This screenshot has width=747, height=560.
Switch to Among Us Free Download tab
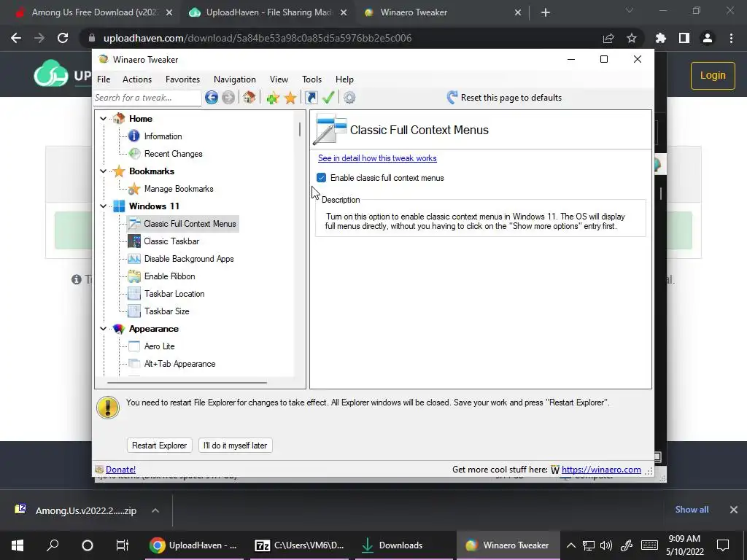point(94,12)
